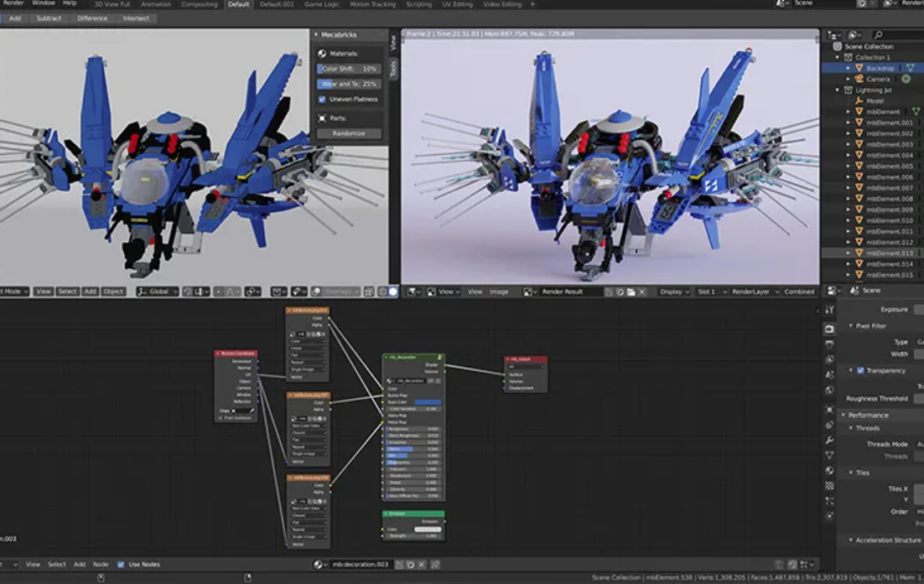924x584 pixels.
Task: Adjust the Wear and Tear slider
Action: pyautogui.click(x=349, y=84)
